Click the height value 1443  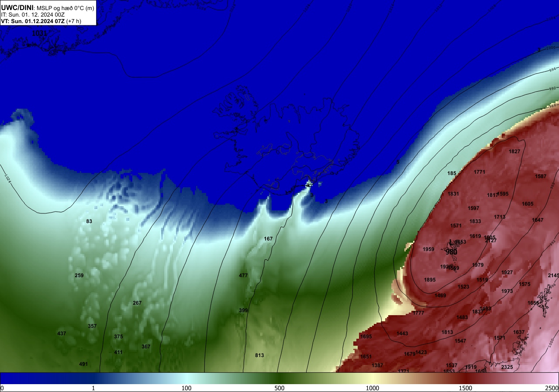click(402, 334)
